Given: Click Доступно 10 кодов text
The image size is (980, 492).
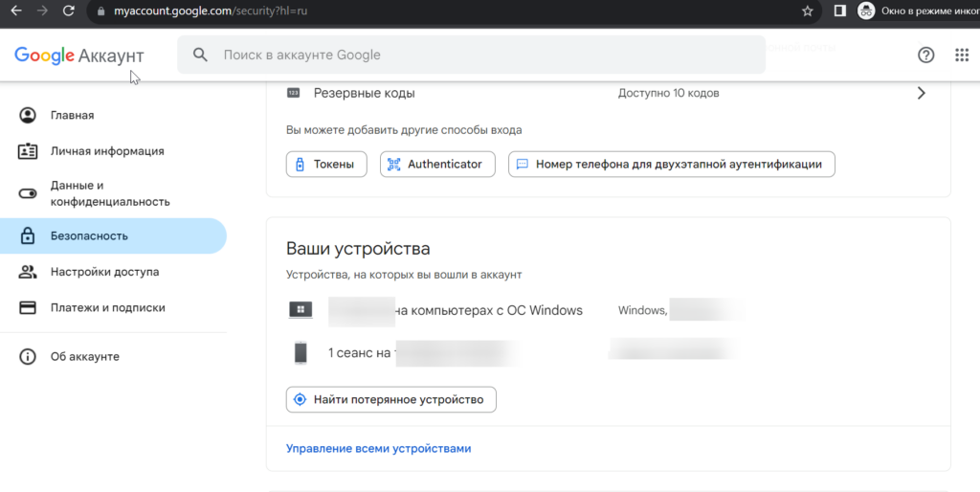Looking at the screenshot, I should click(668, 93).
